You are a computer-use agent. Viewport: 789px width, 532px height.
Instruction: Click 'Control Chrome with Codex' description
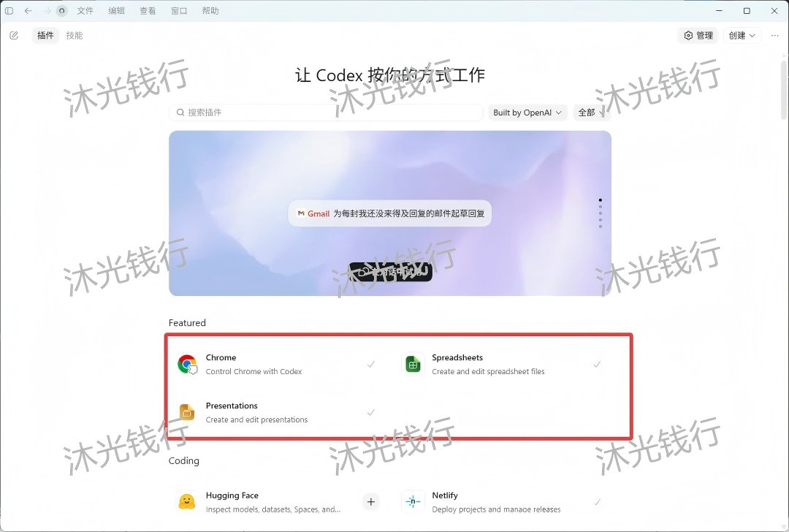point(254,371)
